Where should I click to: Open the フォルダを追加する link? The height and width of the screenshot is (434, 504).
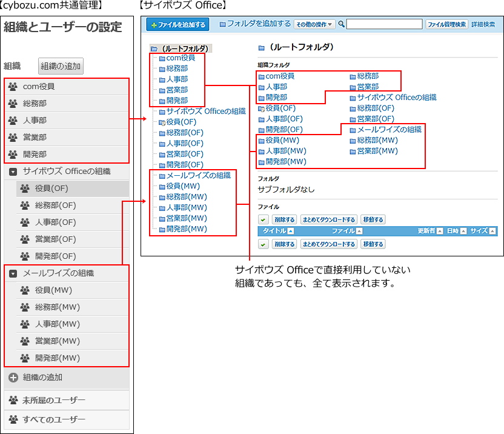255,24
